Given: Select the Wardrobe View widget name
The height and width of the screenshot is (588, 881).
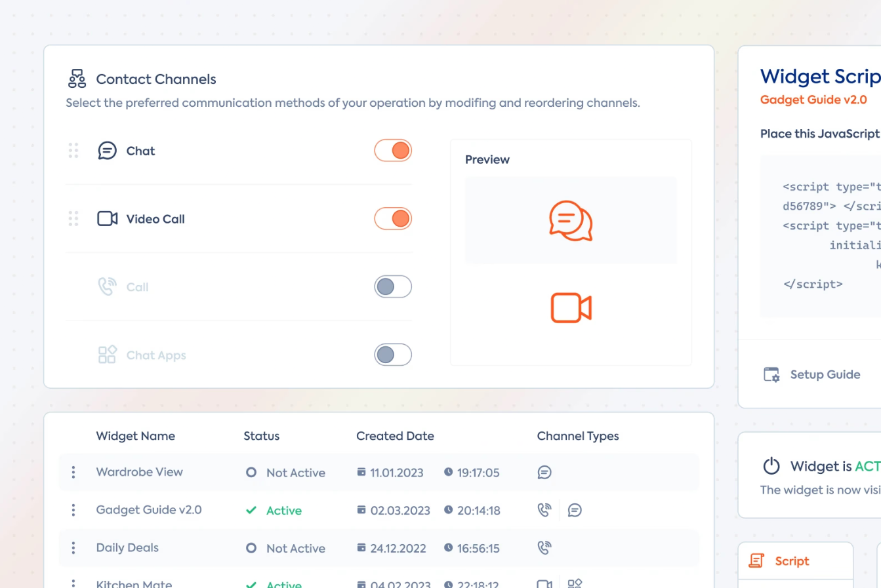Looking at the screenshot, I should pyautogui.click(x=140, y=472).
